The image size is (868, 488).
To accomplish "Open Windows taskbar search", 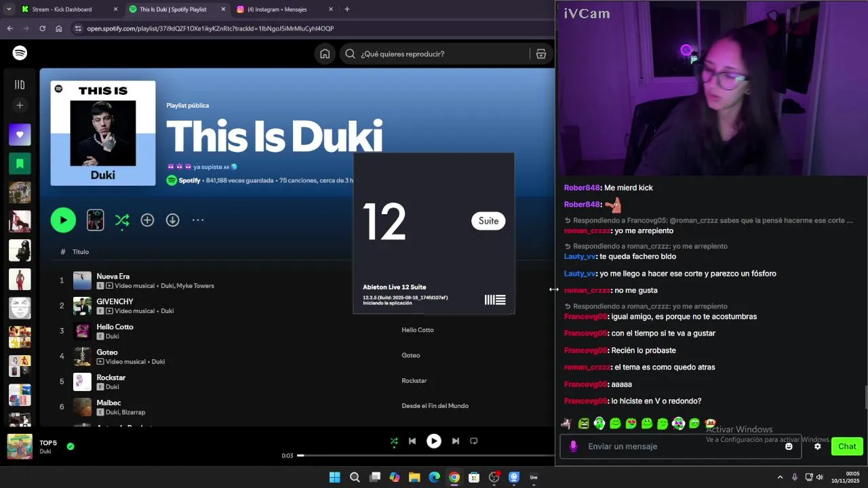I will point(355,477).
